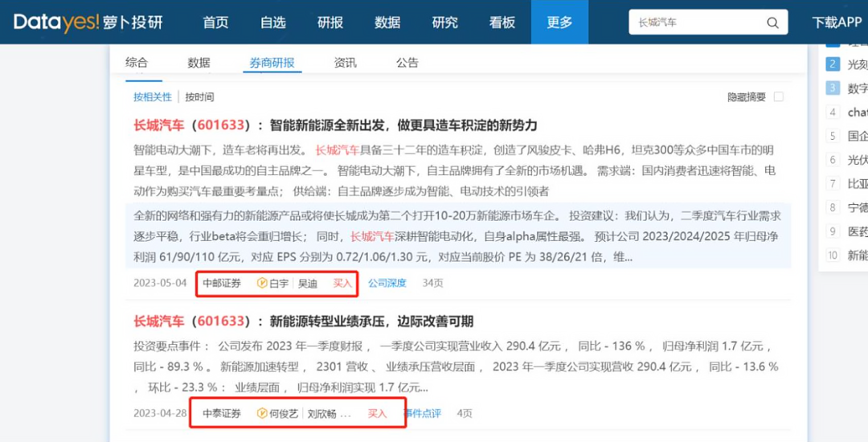Sort results by 按相关性
Screen dimensions: 868x442
(152, 96)
